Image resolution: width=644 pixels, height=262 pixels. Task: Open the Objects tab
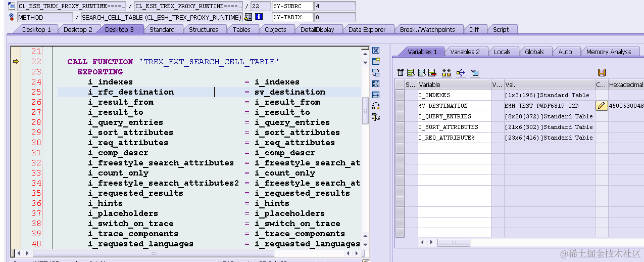[275, 29]
